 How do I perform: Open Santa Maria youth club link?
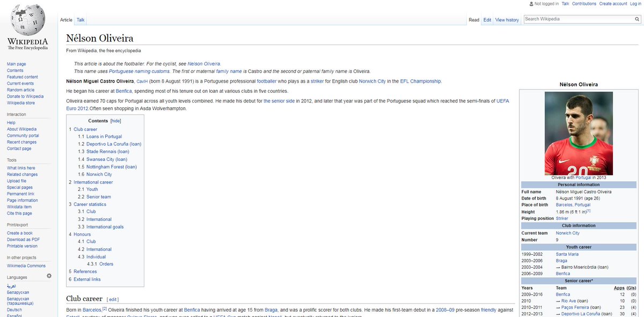pyautogui.click(x=568, y=254)
